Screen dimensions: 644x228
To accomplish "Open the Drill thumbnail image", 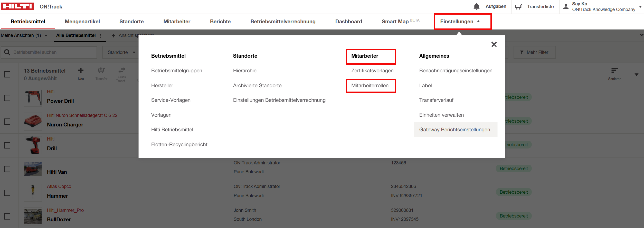I will point(33,145).
